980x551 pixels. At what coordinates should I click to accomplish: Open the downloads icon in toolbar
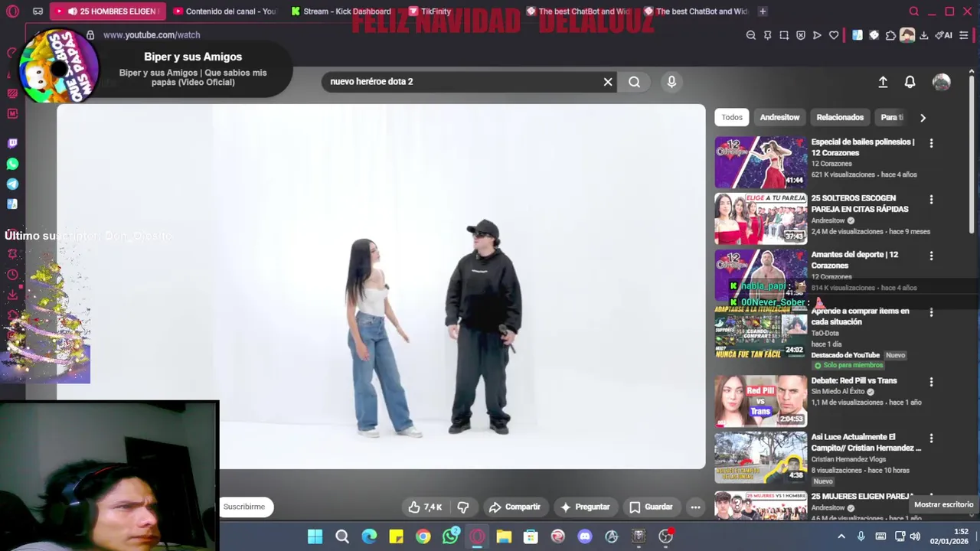coord(924,35)
